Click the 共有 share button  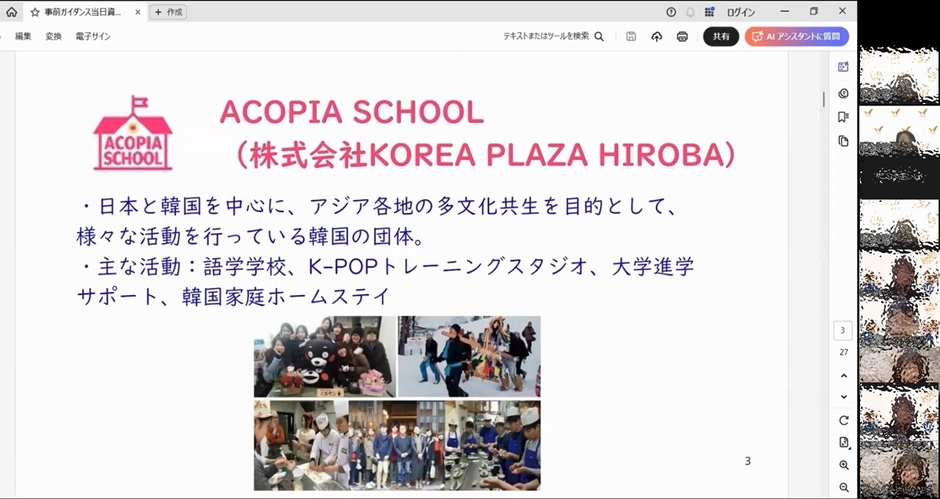[721, 37]
